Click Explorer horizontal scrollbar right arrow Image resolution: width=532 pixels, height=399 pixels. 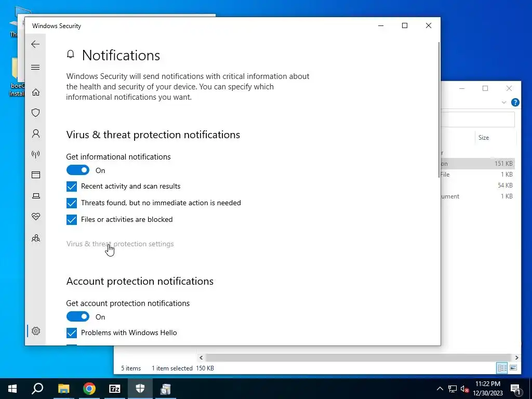point(516,357)
